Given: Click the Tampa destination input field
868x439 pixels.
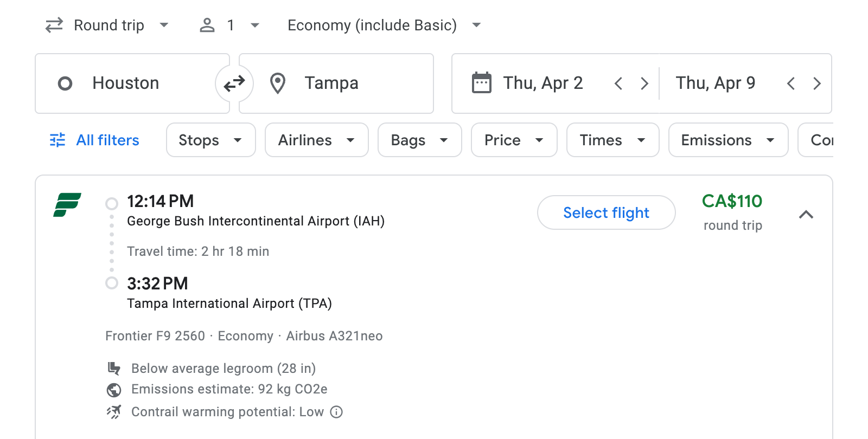Looking at the screenshot, I should coord(347,83).
